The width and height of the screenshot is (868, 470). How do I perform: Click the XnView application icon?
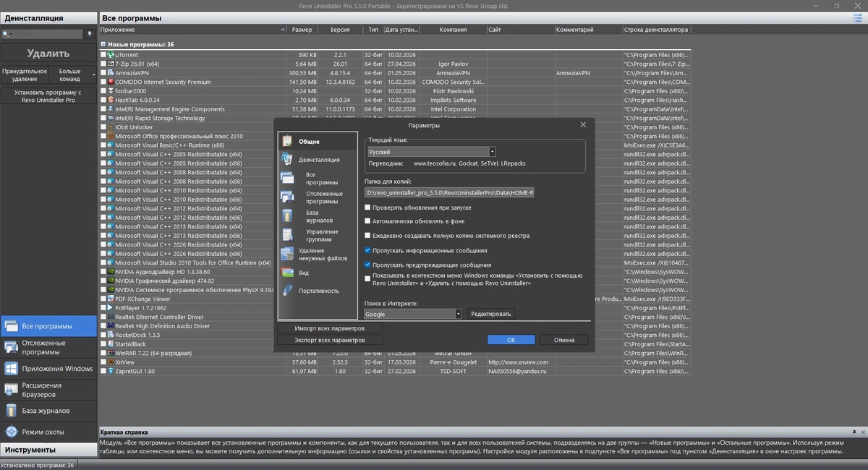pos(111,362)
